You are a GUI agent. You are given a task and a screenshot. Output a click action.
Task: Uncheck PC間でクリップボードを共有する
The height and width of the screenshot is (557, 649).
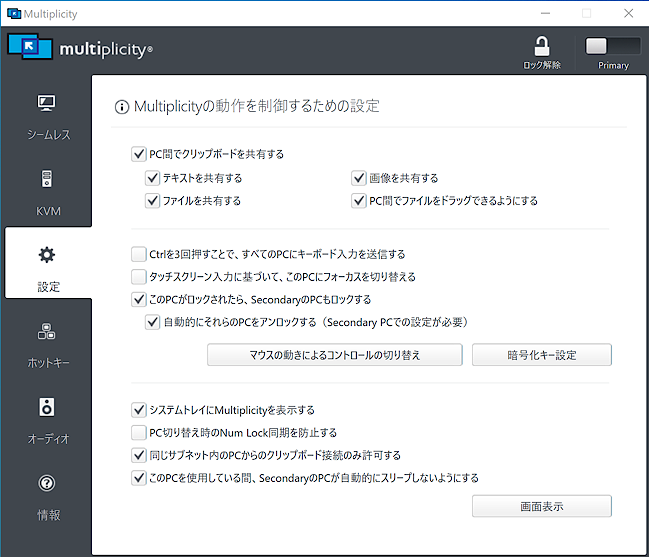click(x=139, y=154)
